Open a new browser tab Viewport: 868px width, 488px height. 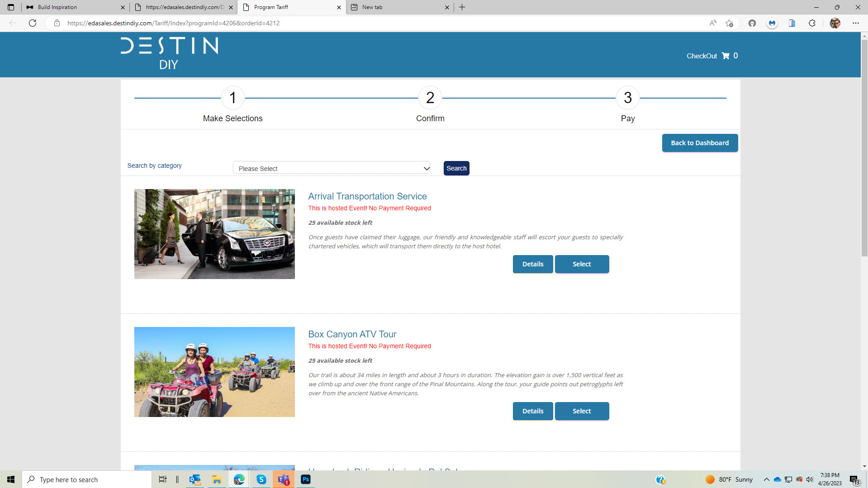coord(462,7)
